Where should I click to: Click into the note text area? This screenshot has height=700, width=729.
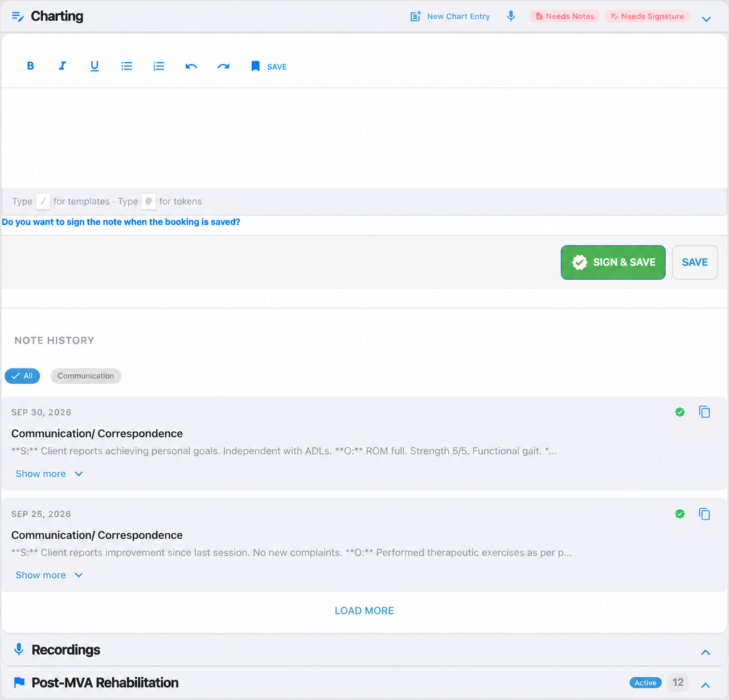click(364, 138)
